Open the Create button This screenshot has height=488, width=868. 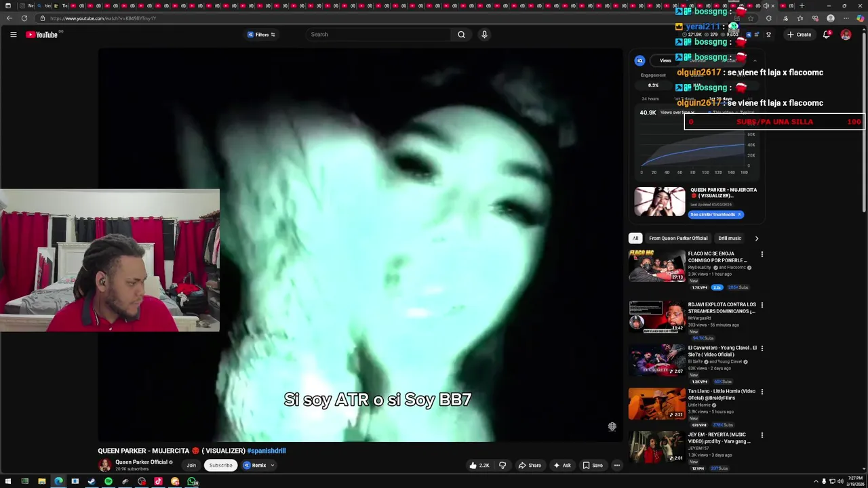tap(800, 35)
